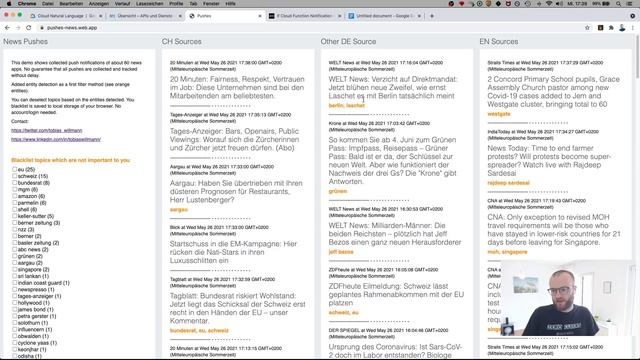Open Spotlight search in the menu bar
640x360 pixels.
(x=619, y=4)
